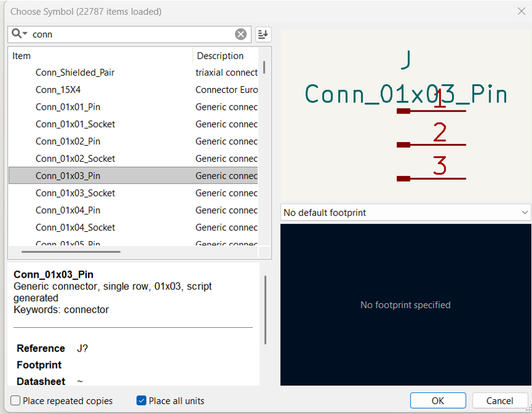Pick Conn_01x04_Pin from the list
This screenshot has height=414, width=532.
click(133, 210)
